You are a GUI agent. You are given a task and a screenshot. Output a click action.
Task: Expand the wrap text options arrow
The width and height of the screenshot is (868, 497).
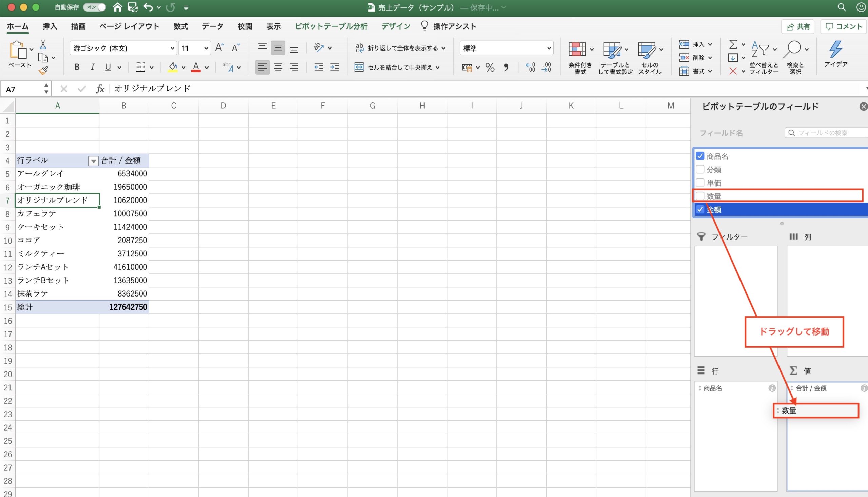pos(443,48)
